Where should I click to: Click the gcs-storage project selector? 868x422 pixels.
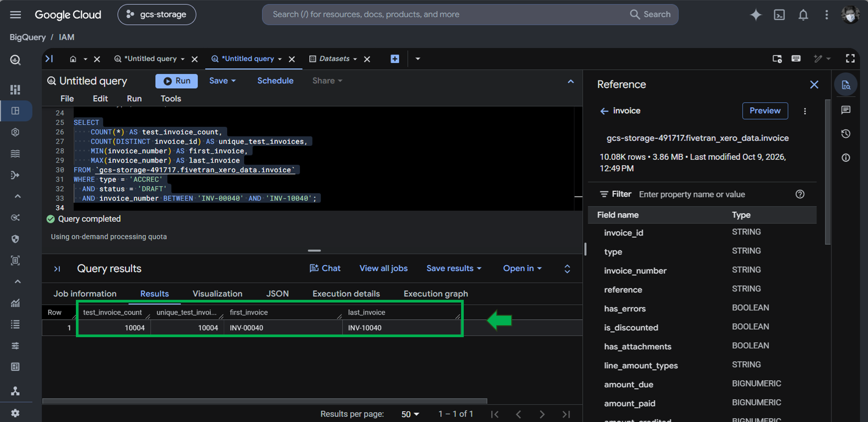(157, 15)
